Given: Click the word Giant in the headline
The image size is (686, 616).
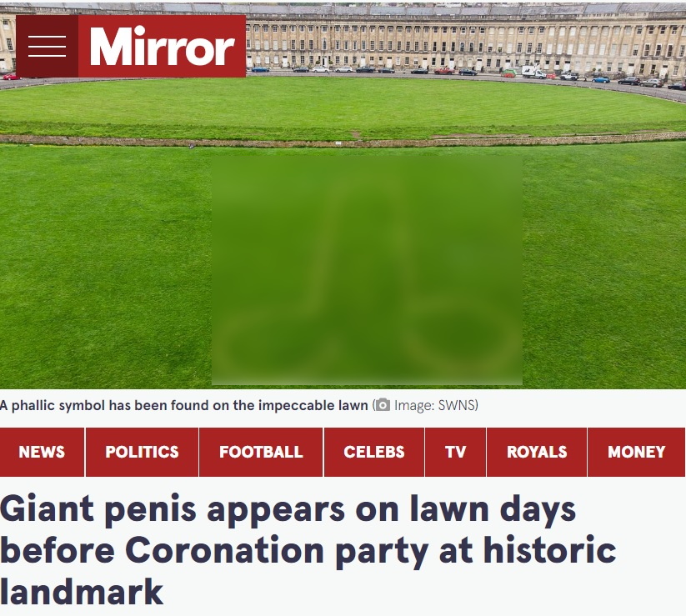Looking at the screenshot, I should [x=48, y=508].
